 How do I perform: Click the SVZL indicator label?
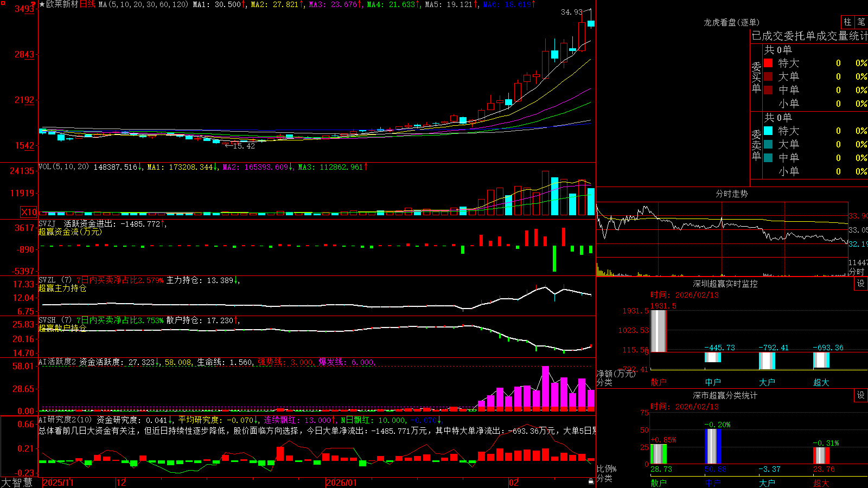click(x=47, y=280)
